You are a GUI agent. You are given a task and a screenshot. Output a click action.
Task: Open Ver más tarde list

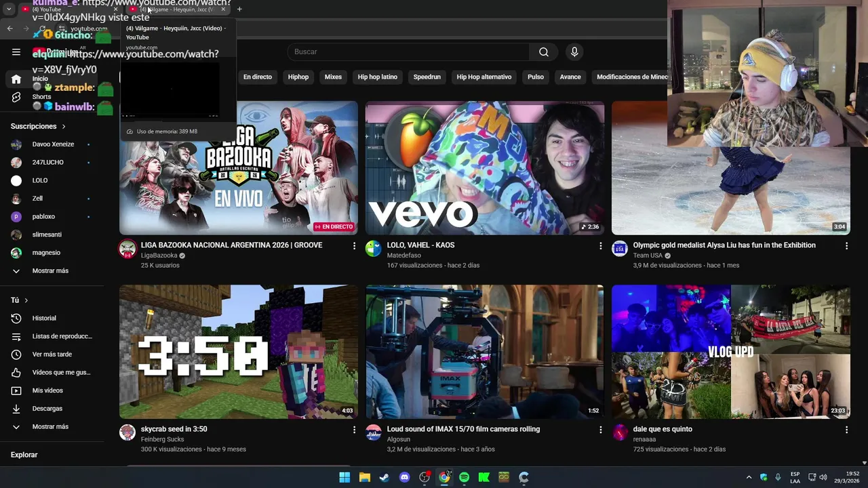tap(52, 354)
